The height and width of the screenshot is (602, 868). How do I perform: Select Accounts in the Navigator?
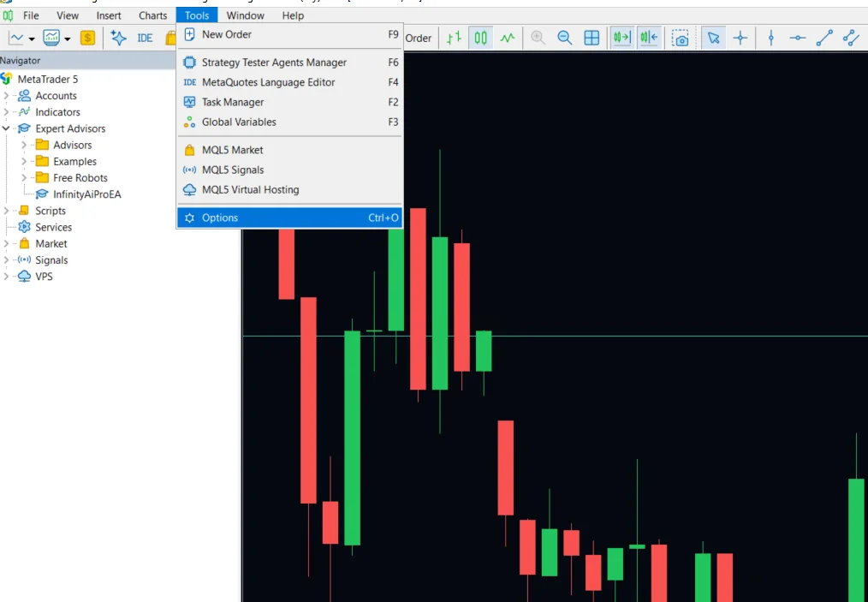(56, 96)
